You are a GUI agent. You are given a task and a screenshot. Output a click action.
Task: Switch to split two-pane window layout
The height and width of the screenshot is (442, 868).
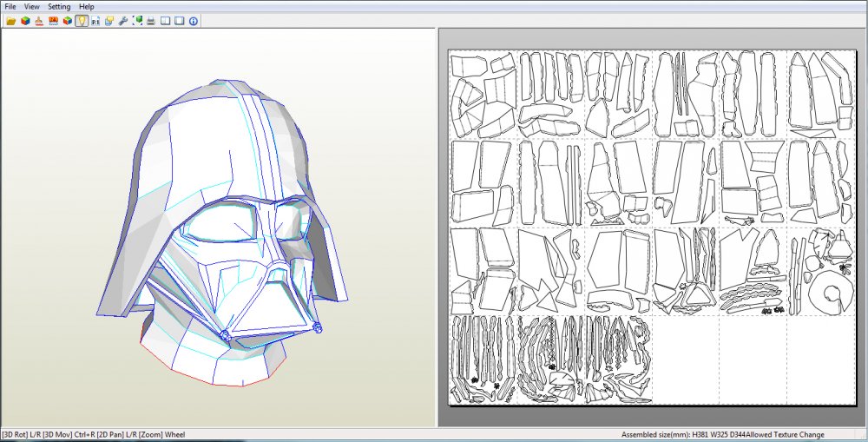(x=165, y=21)
